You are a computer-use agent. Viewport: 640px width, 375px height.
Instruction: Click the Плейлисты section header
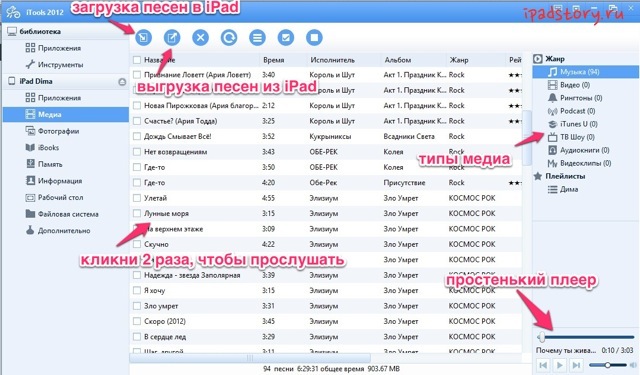coord(565,176)
